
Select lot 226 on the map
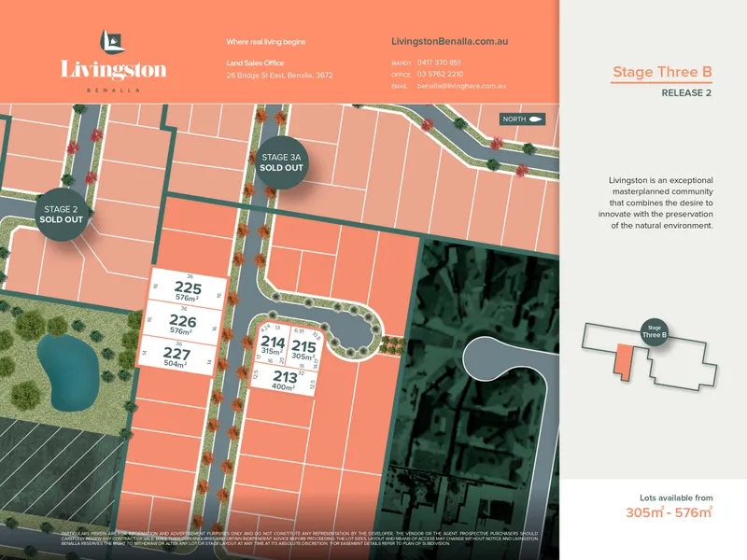click(182, 323)
